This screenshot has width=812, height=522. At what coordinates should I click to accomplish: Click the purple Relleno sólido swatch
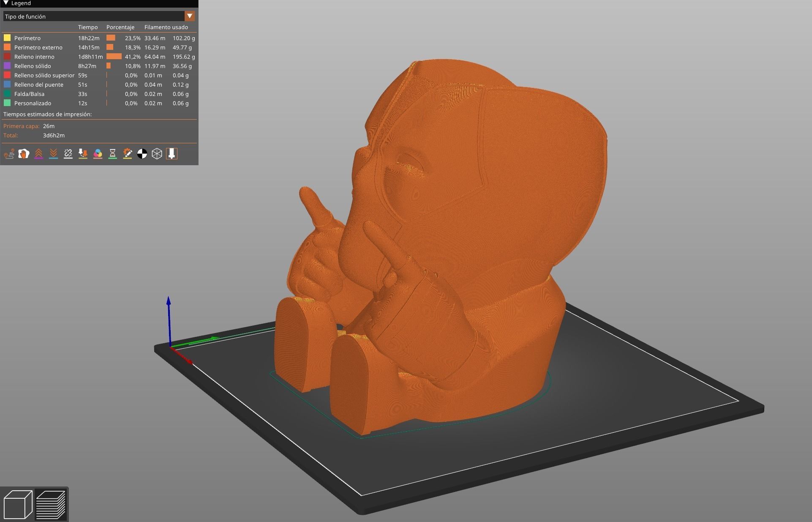click(7, 66)
